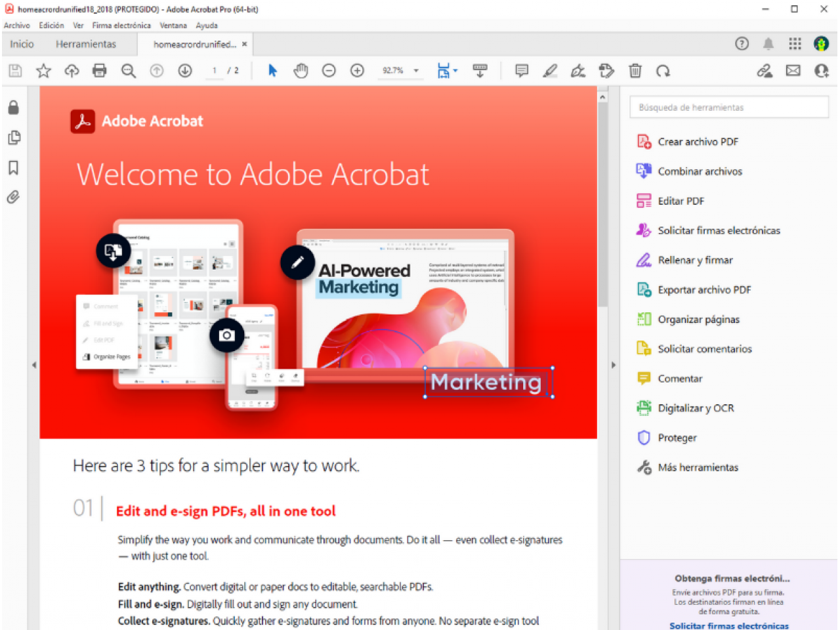This screenshot has width=840, height=630.
Task: Open the user profile avatar
Action: [821, 44]
